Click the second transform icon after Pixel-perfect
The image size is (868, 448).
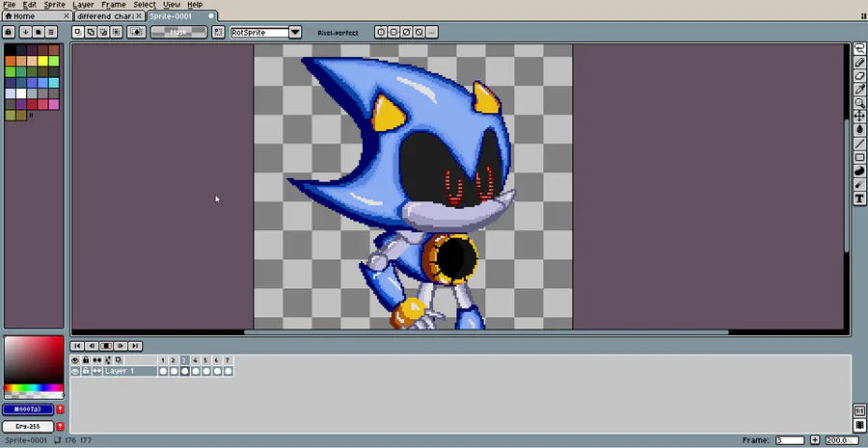[393, 32]
